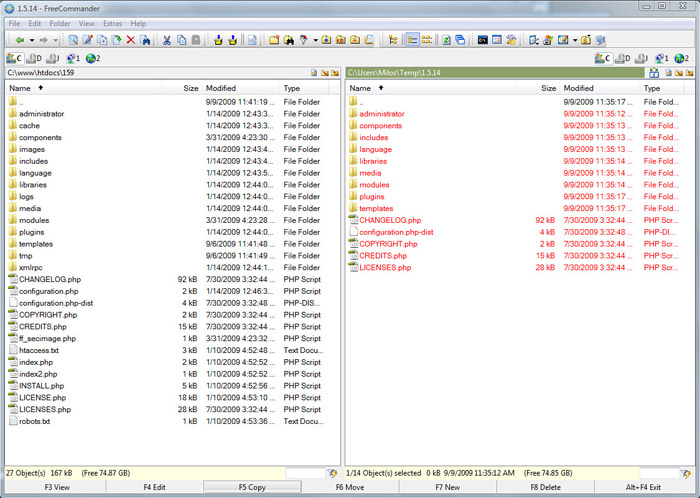The image size is (700, 498).
Task: Open the Settings tools icon
Action: (x=511, y=40)
